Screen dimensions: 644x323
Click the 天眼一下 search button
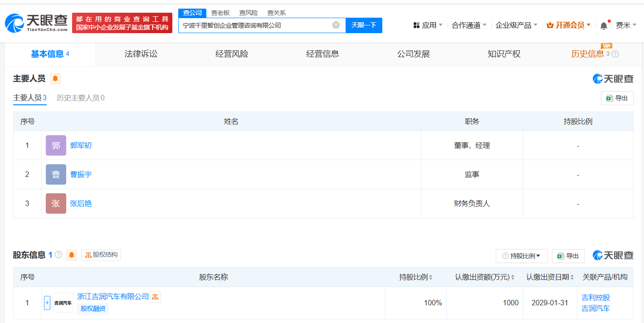pyautogui.click(x=363, y=25)
